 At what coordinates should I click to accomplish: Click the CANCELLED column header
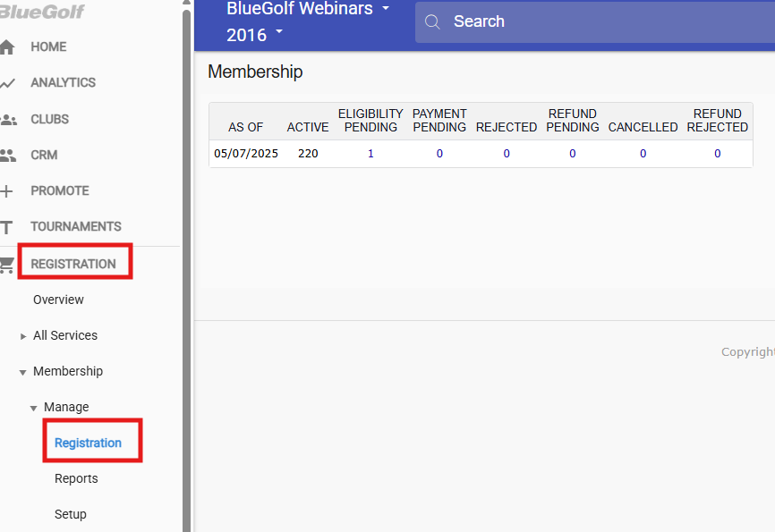pyautogui.click(x=643, y=128)
